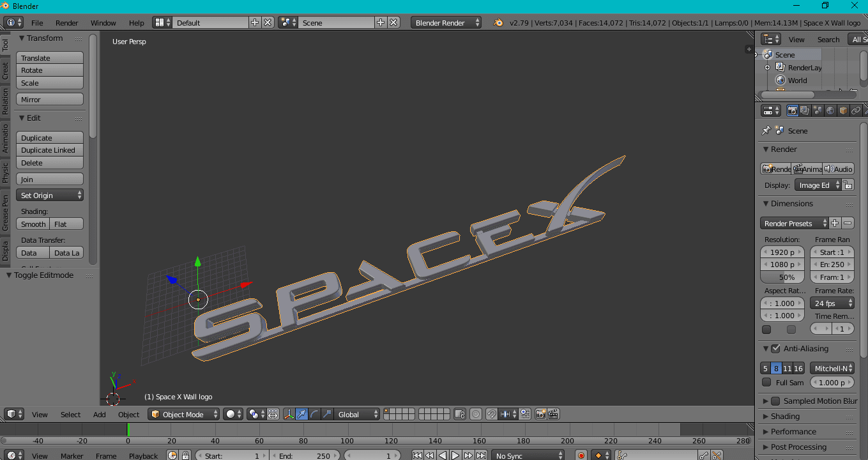The width and height of the screenshot is (868, 460).
Task: Select the World item in outliner
Action: (797, 80)
